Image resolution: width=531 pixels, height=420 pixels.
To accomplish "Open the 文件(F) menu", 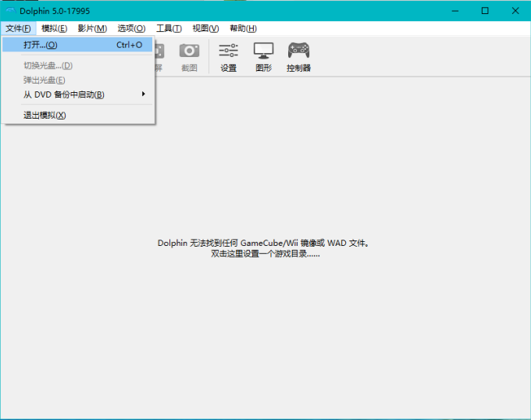I will pos(18,28).
